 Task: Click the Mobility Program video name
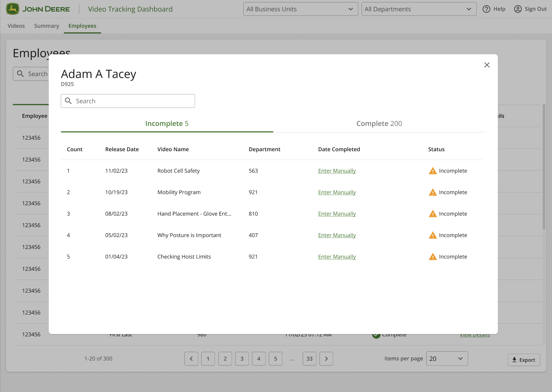[179, 192]
